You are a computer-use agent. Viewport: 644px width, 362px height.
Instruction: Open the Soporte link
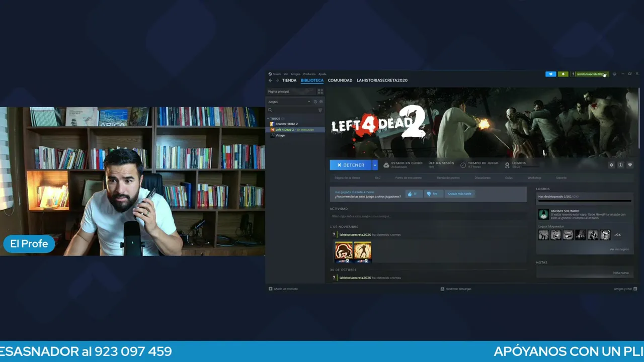561,178
